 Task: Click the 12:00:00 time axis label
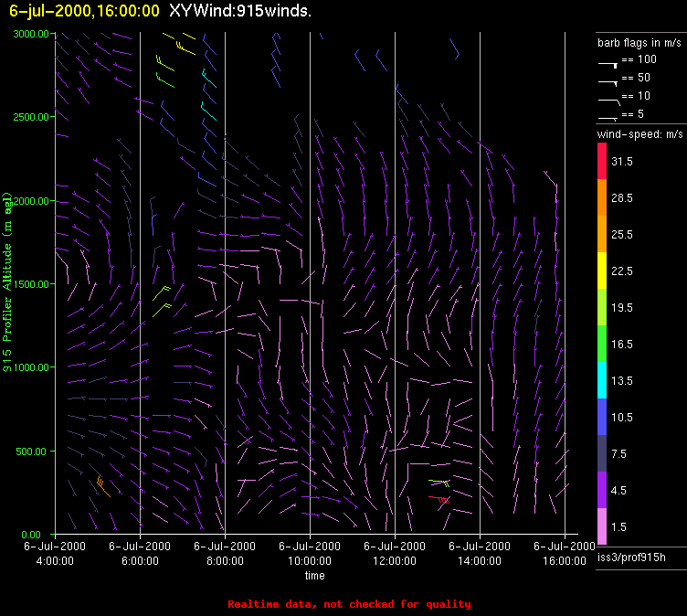pos(395,561)
